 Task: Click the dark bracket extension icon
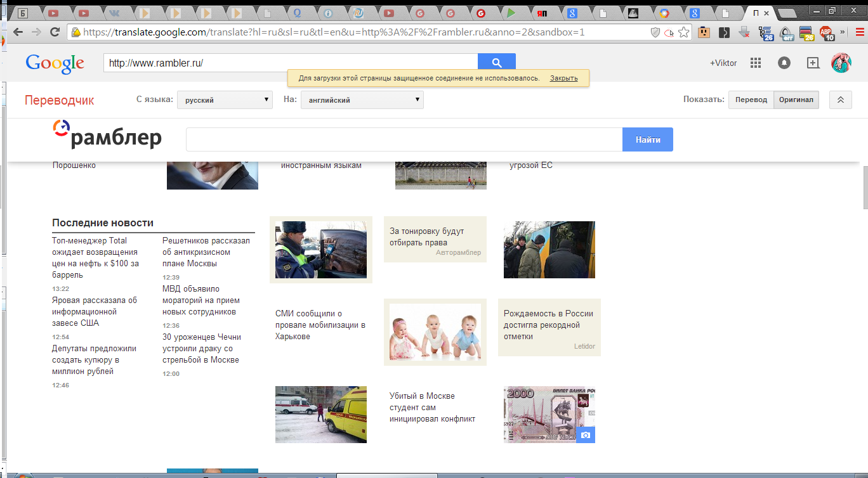[725, 32]
